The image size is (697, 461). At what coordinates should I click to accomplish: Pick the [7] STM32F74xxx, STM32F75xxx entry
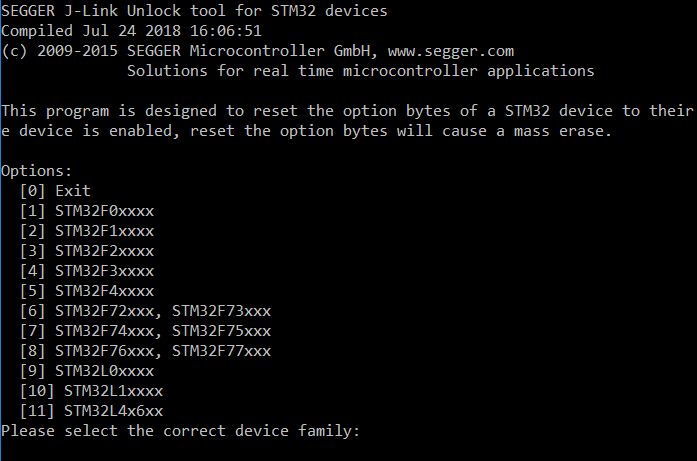(x=145, y=330)
